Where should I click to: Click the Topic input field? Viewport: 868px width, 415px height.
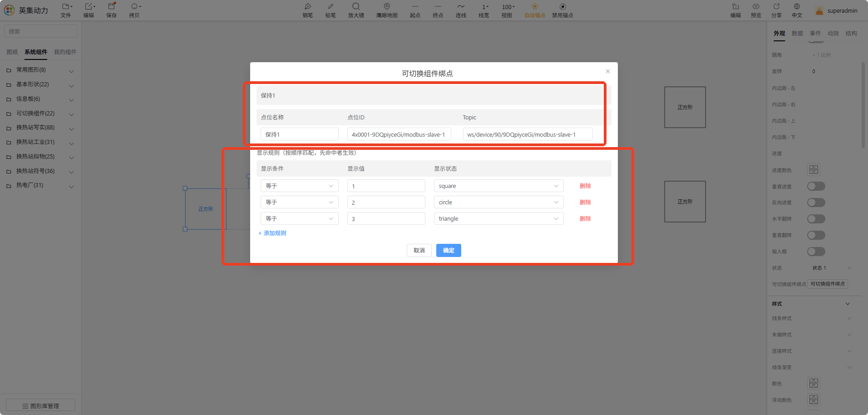(x=528, y=134)
